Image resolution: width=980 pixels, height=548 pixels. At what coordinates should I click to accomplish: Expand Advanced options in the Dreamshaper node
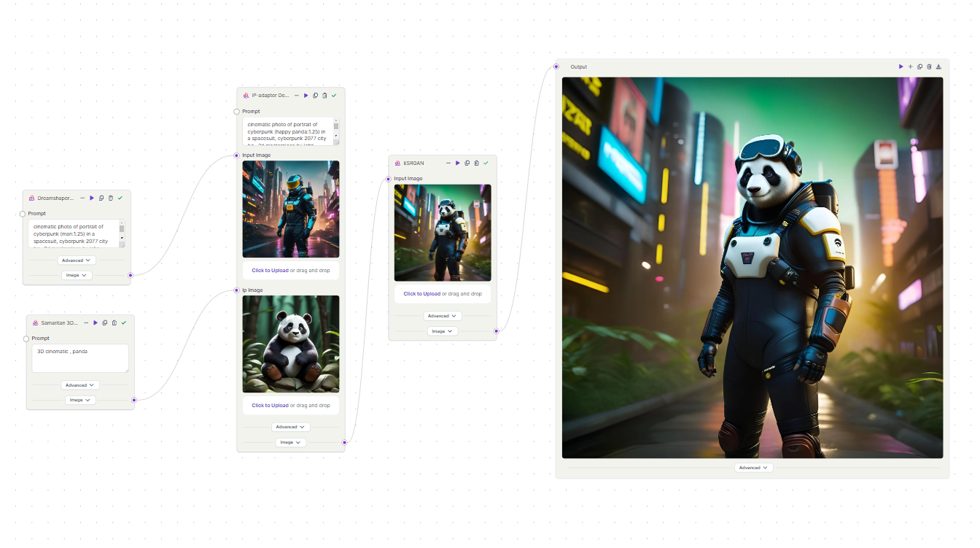77,261
